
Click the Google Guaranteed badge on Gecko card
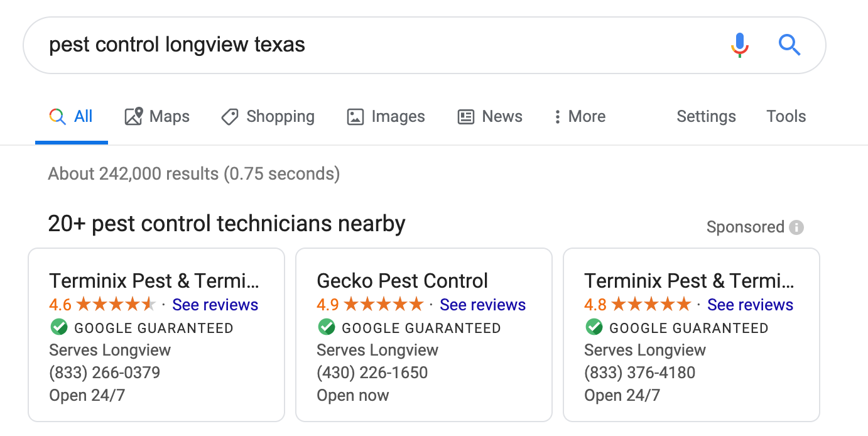(x=409, y=328)
